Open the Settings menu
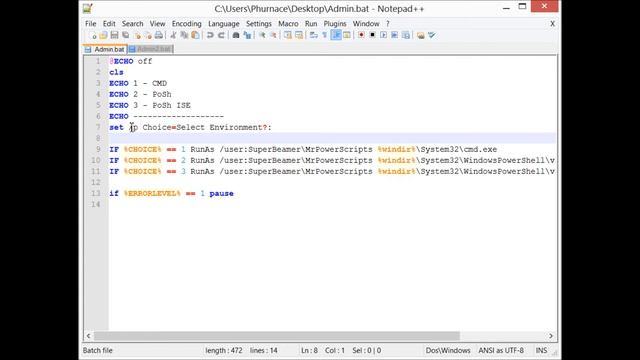Viewport: 640px width, 360px height. pos(259,24)
